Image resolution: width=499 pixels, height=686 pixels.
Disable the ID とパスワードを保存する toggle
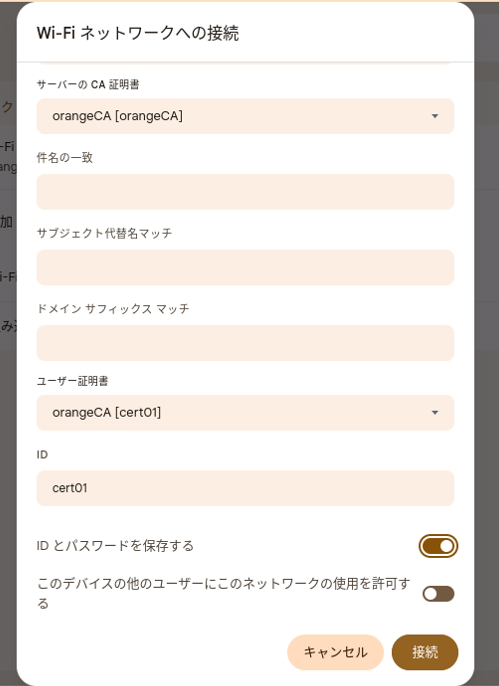click(438, 546)
